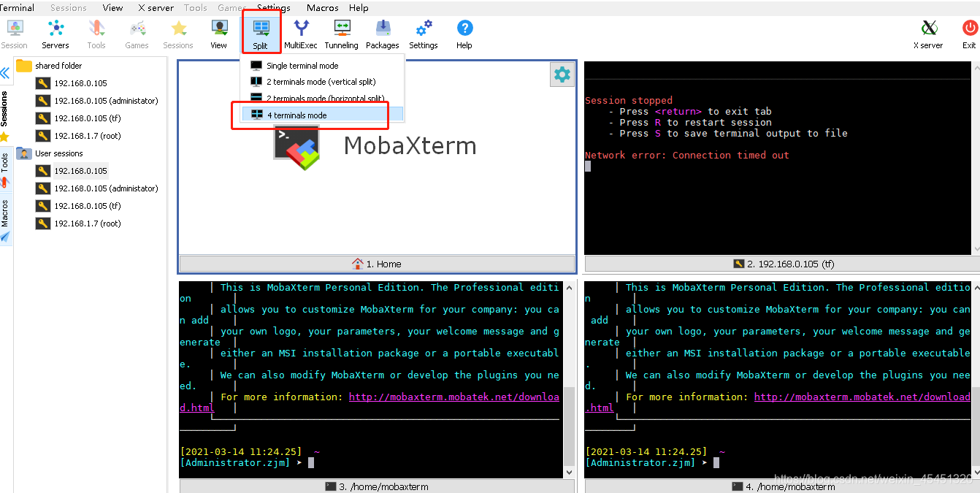Screen dimensions: 980x493
Task: Click terminal 4 command prompt line
Action: 652,463
